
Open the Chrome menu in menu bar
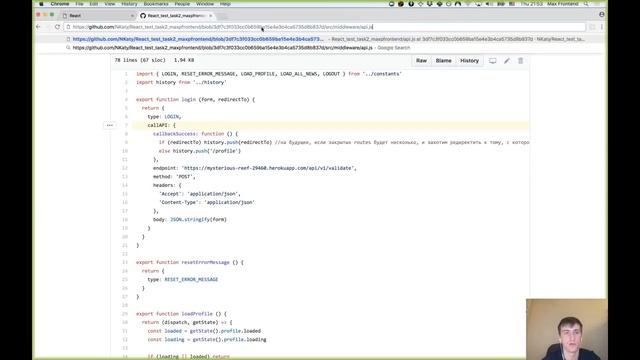pos(60,4)
